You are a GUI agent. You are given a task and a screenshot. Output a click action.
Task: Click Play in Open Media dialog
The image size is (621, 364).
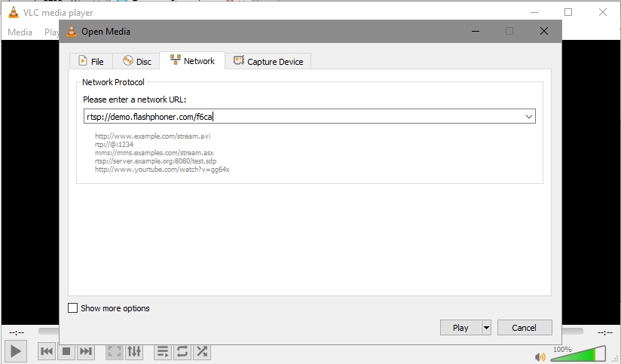pos(460,328)
